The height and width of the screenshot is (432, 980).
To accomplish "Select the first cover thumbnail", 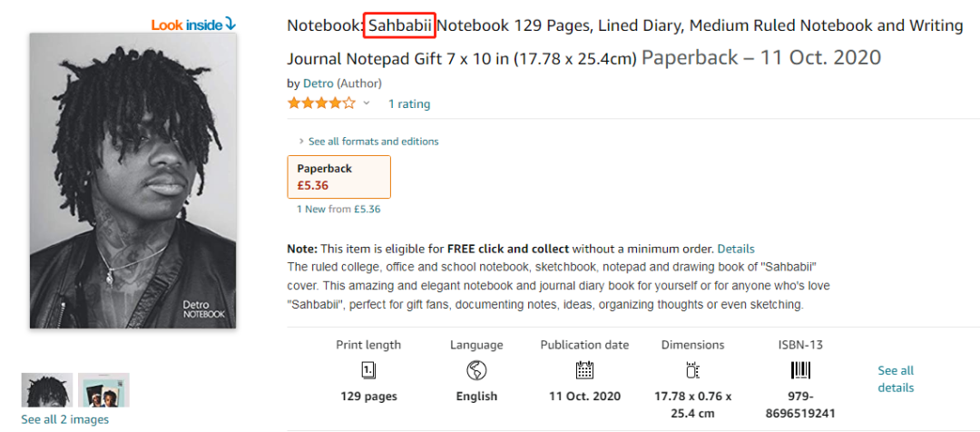I will (46, 389).
